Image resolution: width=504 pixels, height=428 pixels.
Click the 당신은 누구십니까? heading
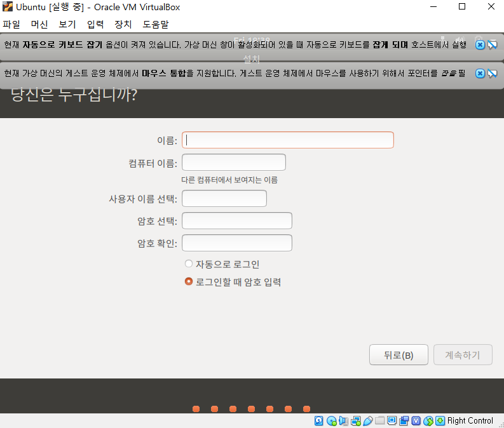(74, 95)
